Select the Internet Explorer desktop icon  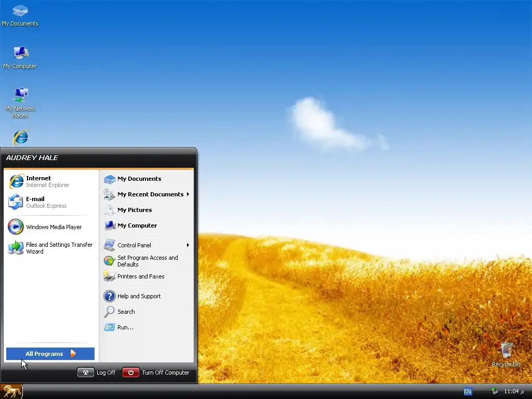20,137
